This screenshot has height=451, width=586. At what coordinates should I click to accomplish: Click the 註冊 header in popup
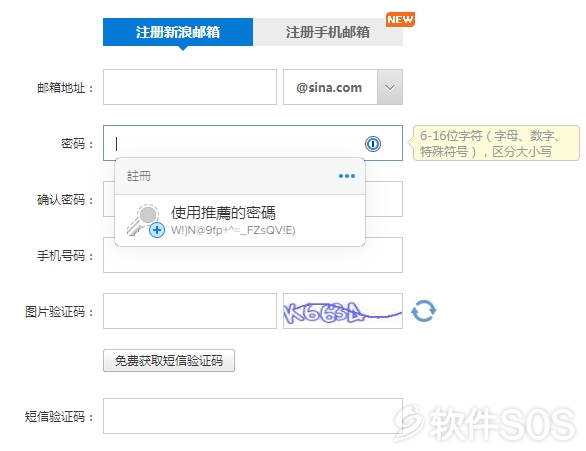(x=139, y=176)
